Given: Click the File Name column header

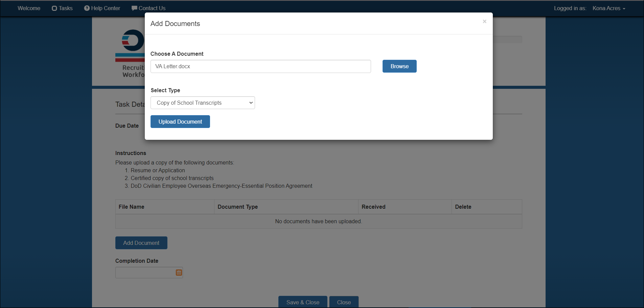Looking at the screenshot, I should click(165, 207).
